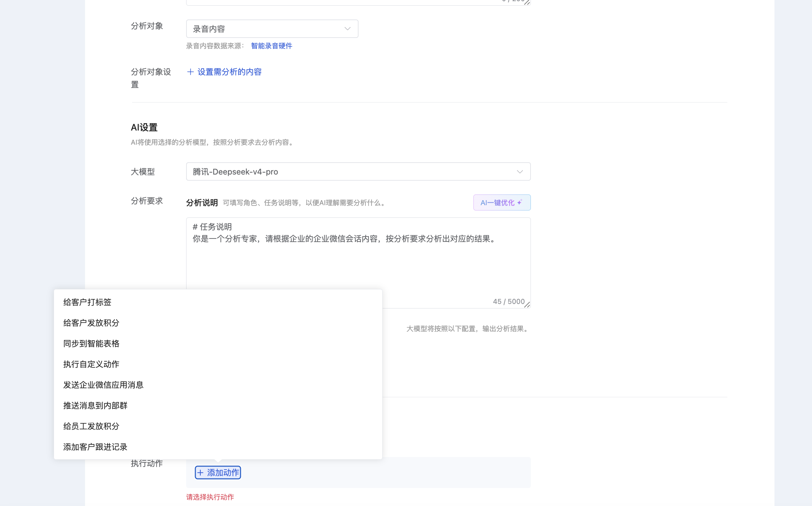Select 给客户发放积分 from action menu
This screenshot has width=812, height=506.
point(218,323)
